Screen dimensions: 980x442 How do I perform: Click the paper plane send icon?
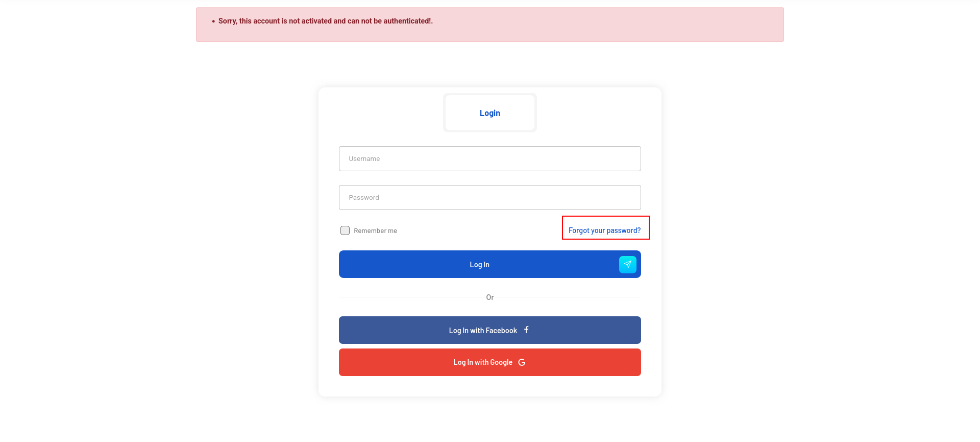tap(627, 264)
